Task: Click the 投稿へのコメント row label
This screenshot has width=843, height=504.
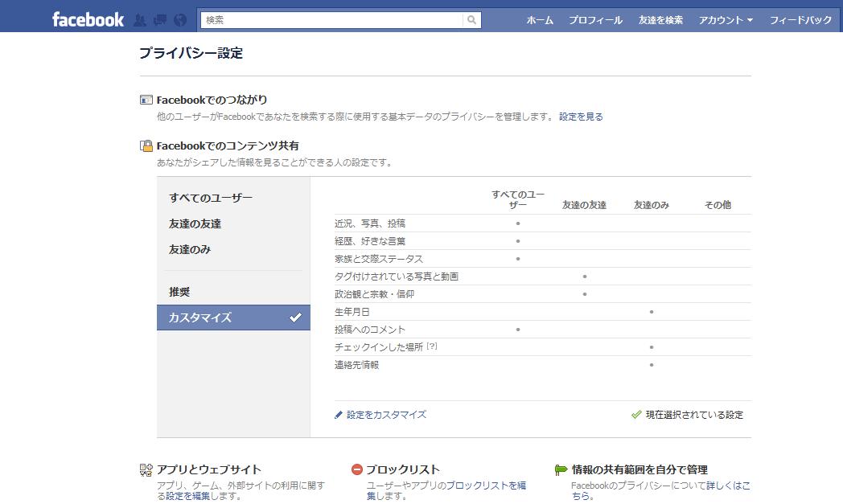Action: 370,330
